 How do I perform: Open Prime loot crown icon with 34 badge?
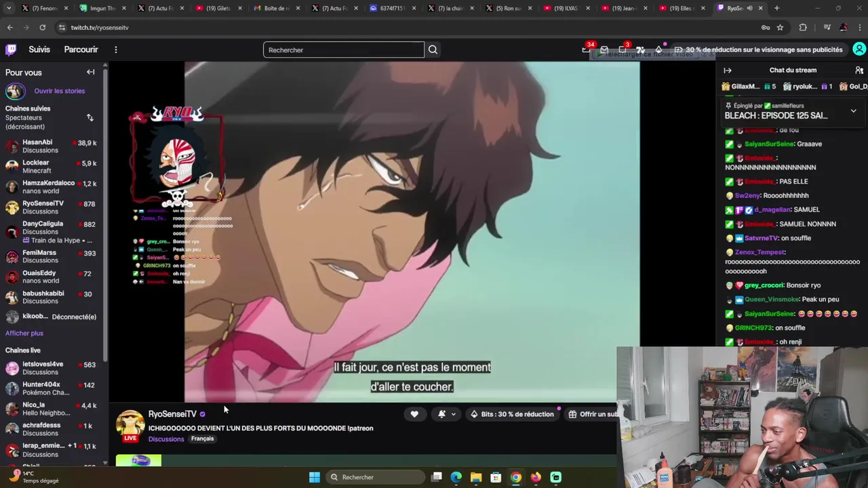587,49
